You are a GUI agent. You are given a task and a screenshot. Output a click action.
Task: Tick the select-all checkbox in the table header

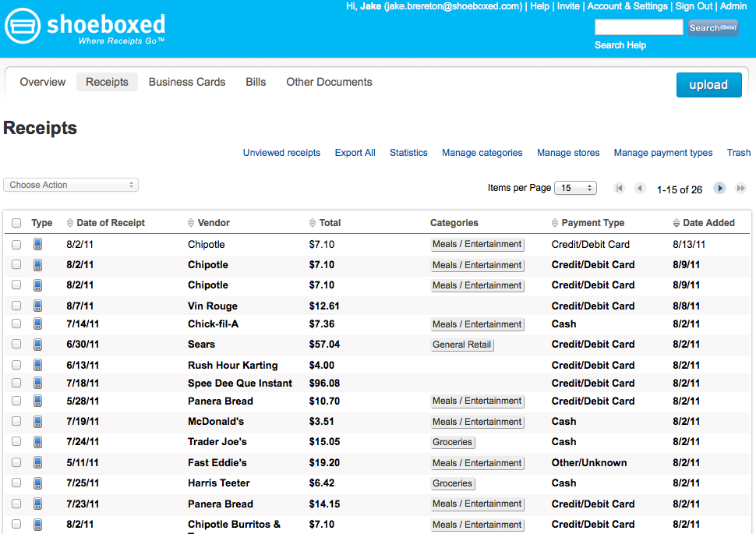point(16,223)
